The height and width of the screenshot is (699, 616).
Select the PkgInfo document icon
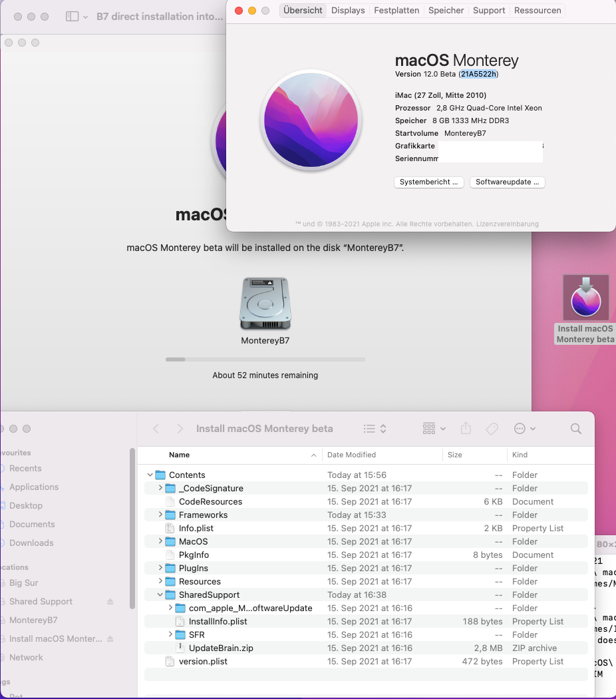[x=170, y=555]
